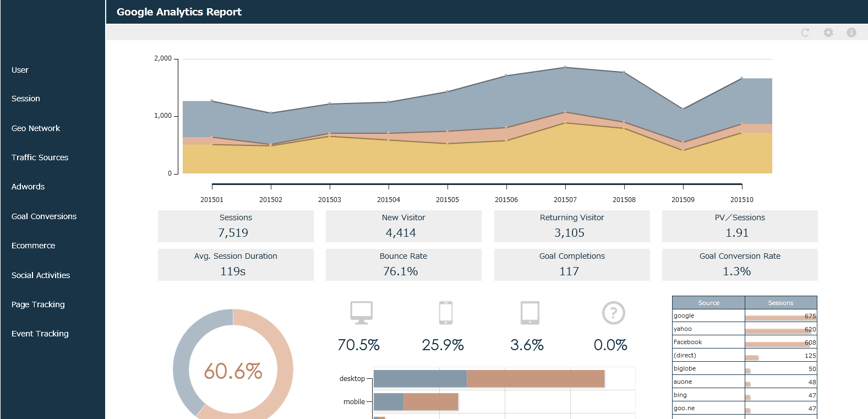The height and width of the screenshot is (419, 868).
Task: Click the desktop bar in device chart
Action: point(489,378)
